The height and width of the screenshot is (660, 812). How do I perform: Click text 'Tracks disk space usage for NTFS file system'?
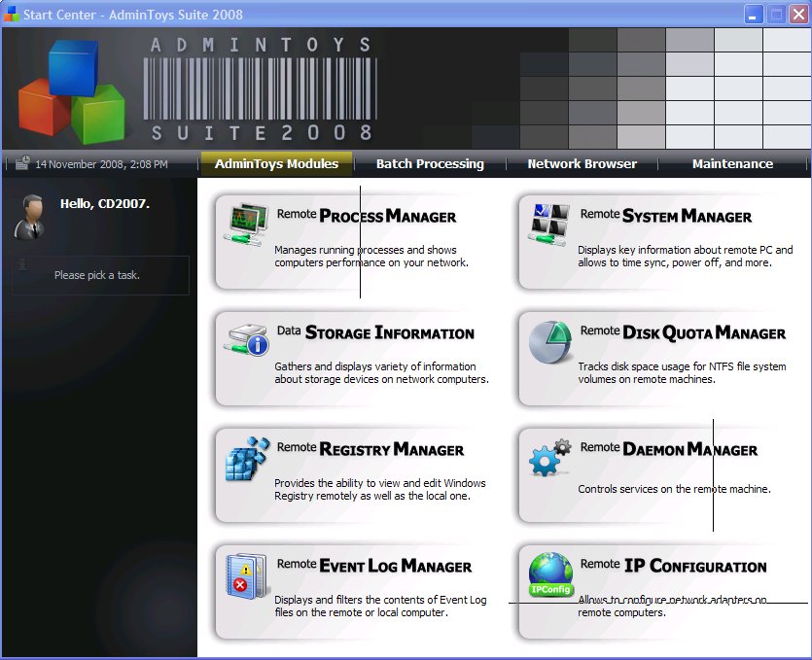pyautogui.click(x=682, y=366)
